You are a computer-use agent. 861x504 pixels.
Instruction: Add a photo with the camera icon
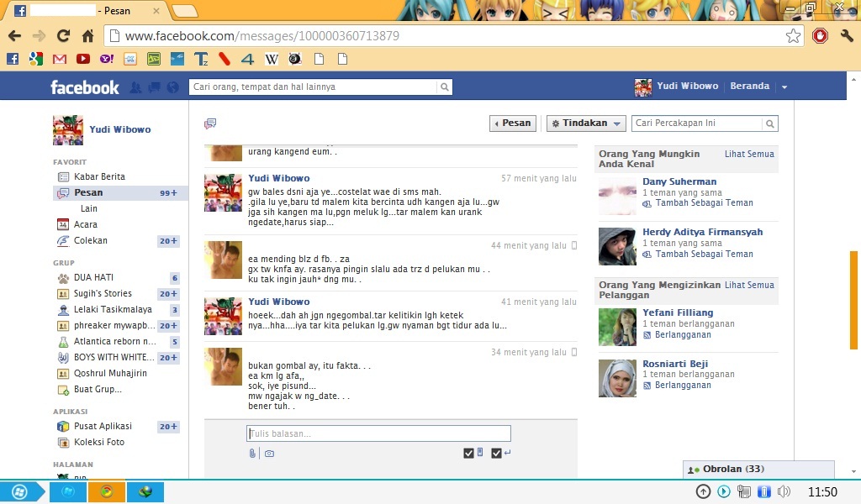coord(269,454)
